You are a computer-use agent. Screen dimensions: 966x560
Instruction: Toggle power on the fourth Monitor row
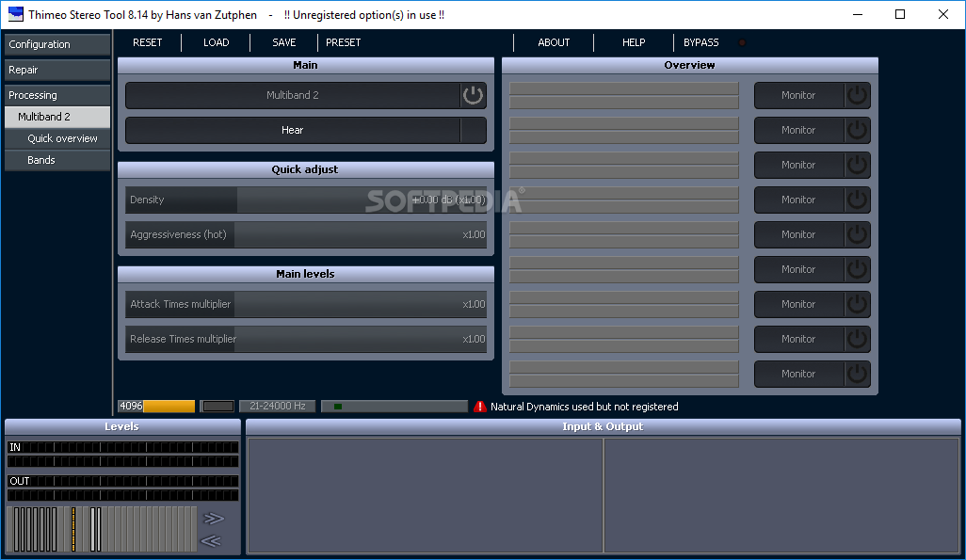point(857,200)
